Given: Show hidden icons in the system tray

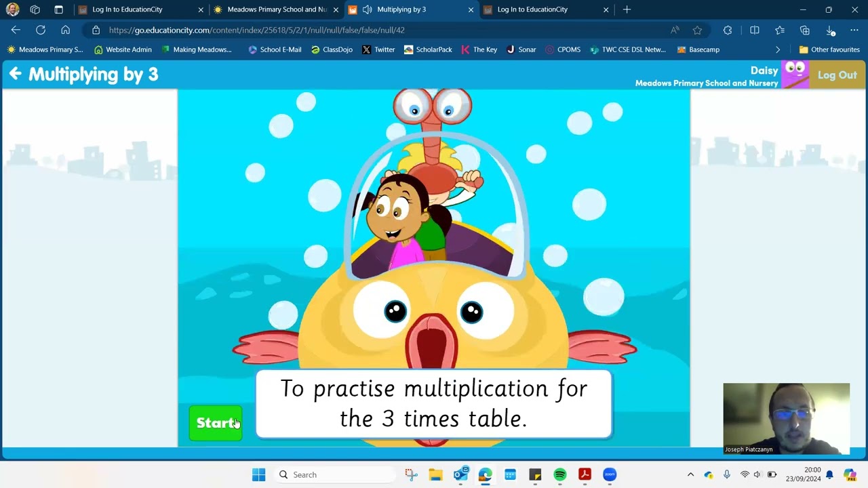Looking at the screenshot, I should (x=690, y=474).
